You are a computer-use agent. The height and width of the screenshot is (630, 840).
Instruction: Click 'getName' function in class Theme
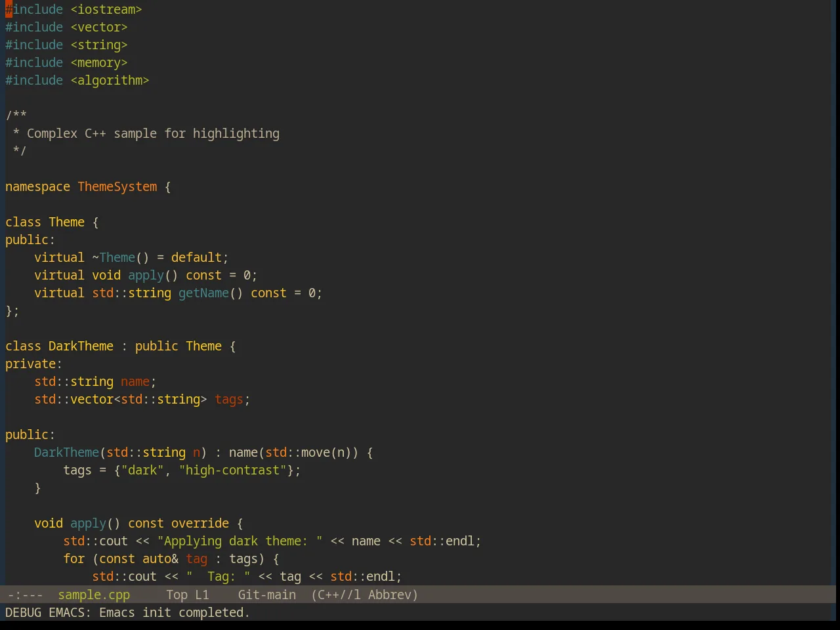203,293
